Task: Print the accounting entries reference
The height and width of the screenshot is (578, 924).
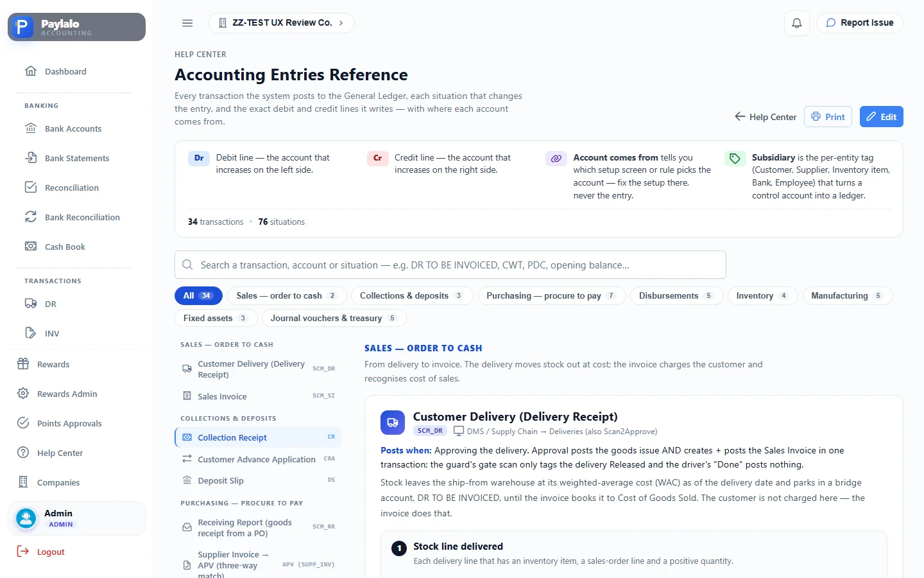Action: pyautogui.click(x=828, y=117)
